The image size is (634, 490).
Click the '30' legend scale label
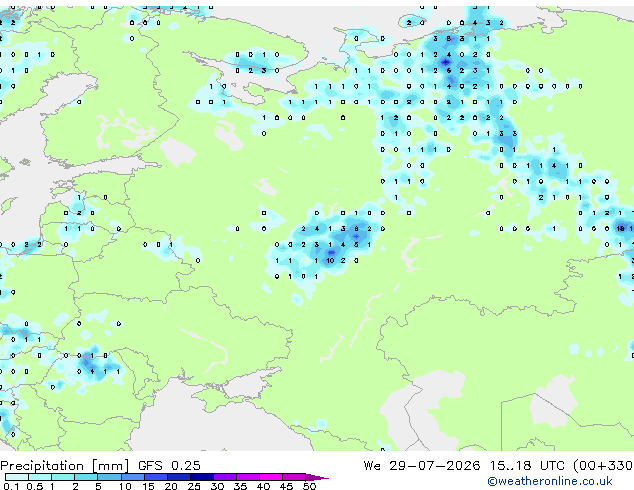click(217, 486)
